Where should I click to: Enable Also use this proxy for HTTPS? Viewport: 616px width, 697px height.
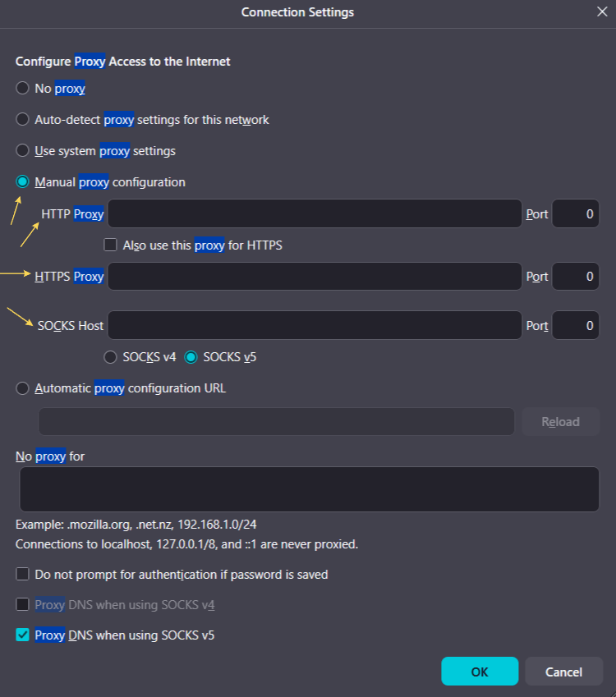110,245
